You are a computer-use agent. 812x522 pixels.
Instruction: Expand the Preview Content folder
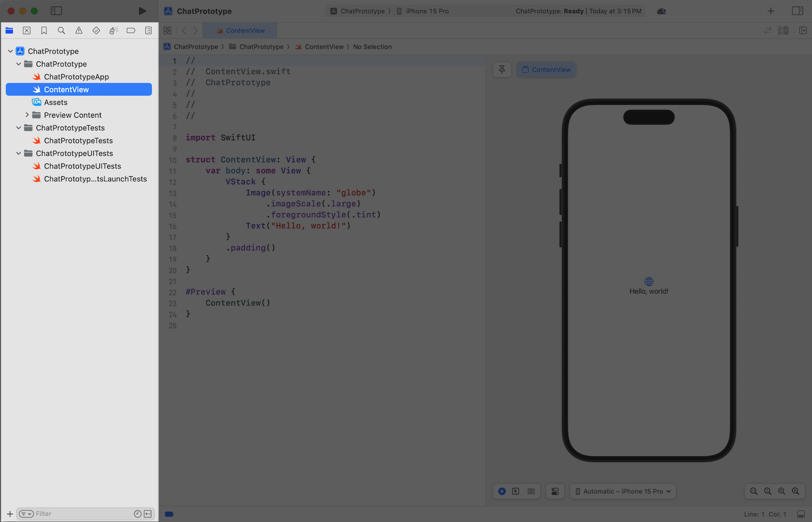pos(27,115)
